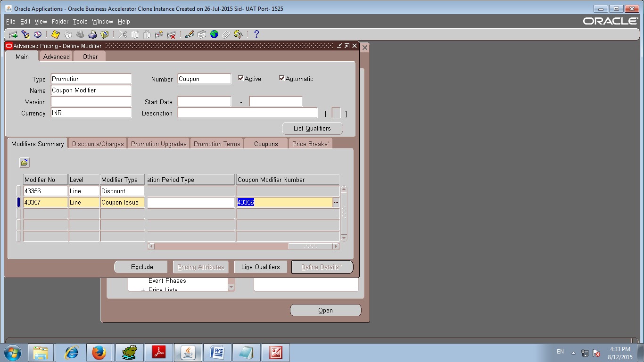Click the List Qualifiers button

pyautogui.click(x=312, y=128)
